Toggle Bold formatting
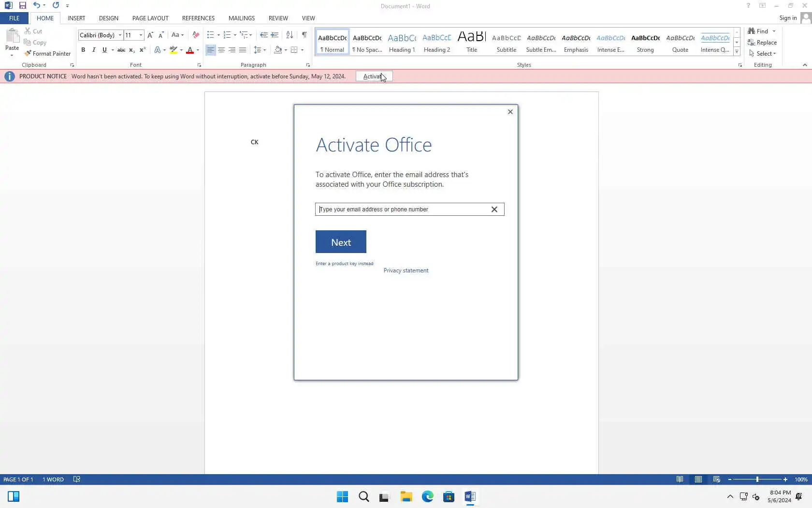This screenshot has height=508, width=812. 83,50
